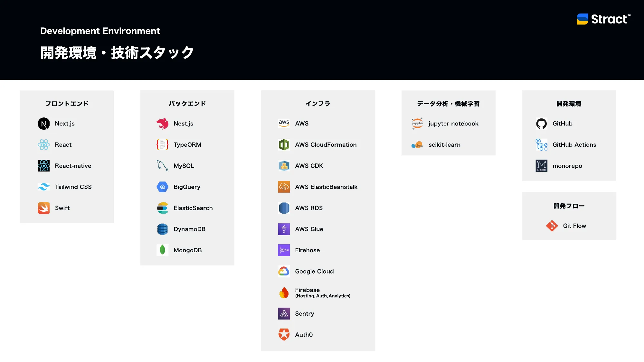The height and width of the screenshot is (362, 644).
Task: Click the Git Flow red diamond icon
Action: pos(552,226)
